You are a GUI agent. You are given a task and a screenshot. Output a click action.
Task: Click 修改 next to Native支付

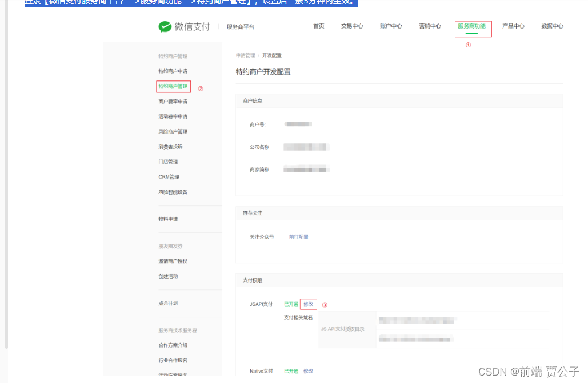click(x=308, y=370)
